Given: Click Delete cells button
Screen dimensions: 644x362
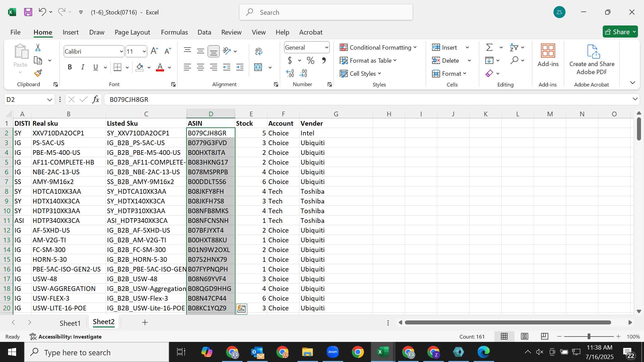Looking at the screenshot, I should click(x=445, y=61).
